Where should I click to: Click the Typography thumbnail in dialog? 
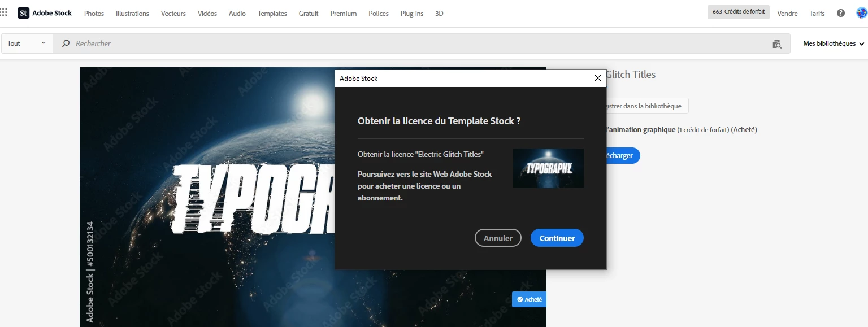click(x=548, y=168)
